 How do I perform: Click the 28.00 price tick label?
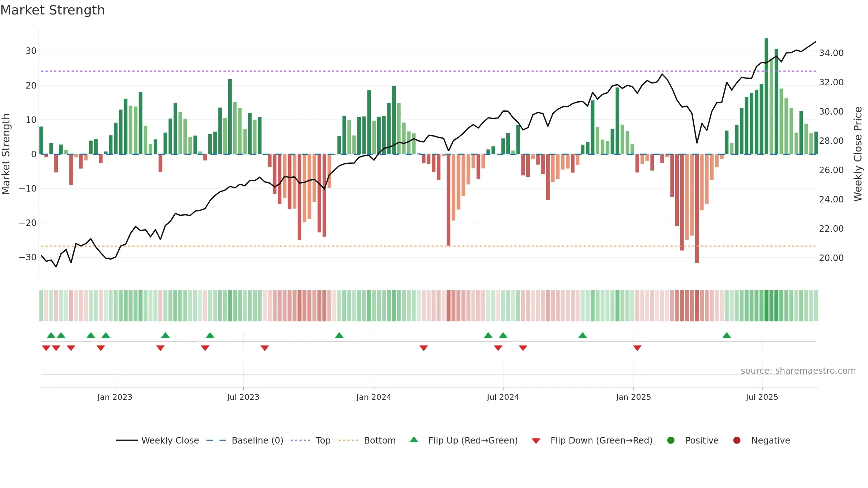coord(831,141)
